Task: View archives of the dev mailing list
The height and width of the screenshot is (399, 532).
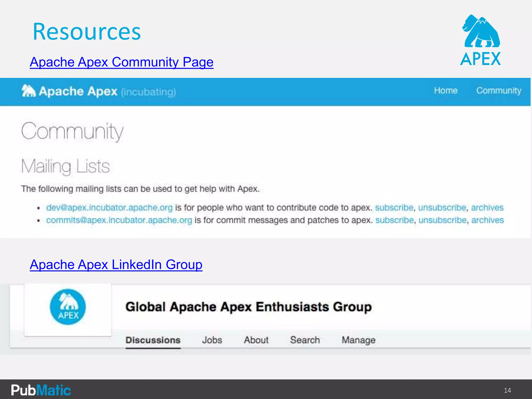Action: click(x=487, y=208)
